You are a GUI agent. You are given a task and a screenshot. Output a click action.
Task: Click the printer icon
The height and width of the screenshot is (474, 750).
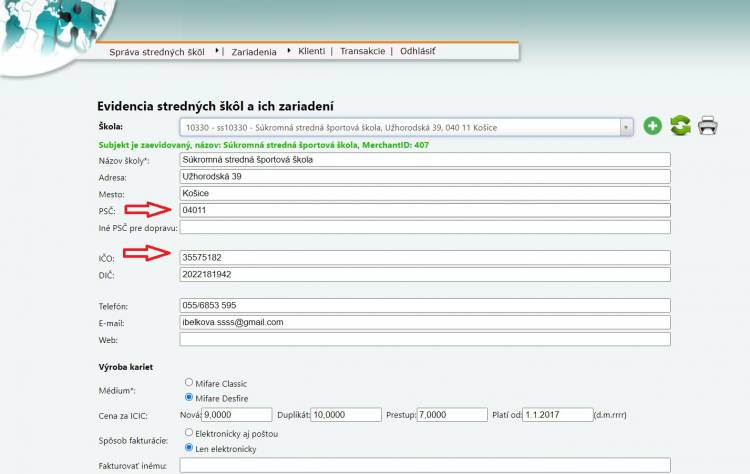(708, 126)
